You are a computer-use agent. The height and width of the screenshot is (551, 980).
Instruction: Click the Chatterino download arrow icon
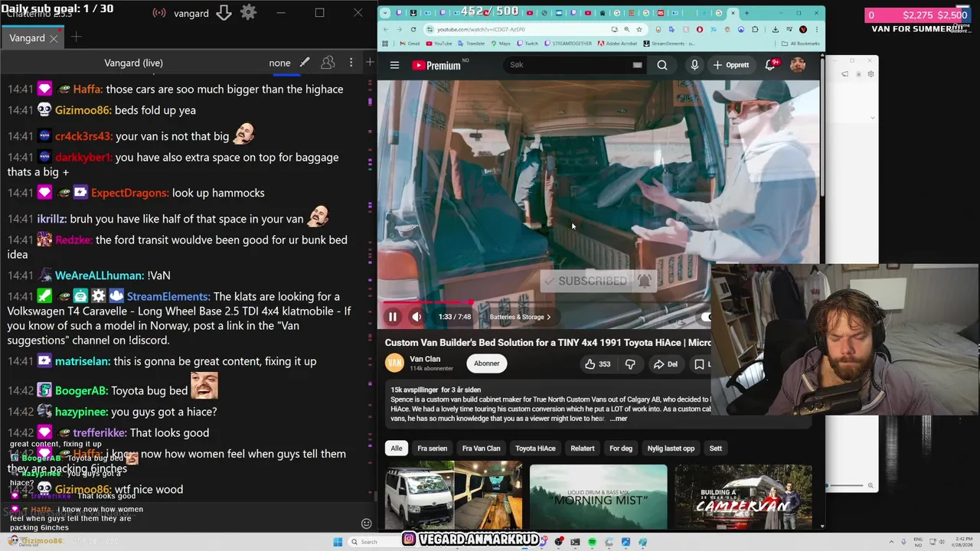pos(224,13)
